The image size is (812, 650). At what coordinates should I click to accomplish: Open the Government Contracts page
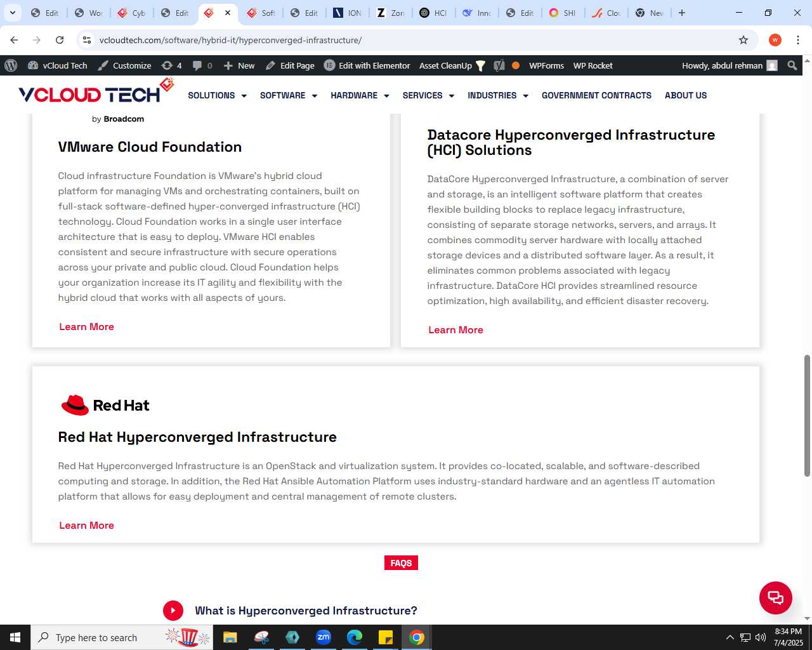click(596, 95)
